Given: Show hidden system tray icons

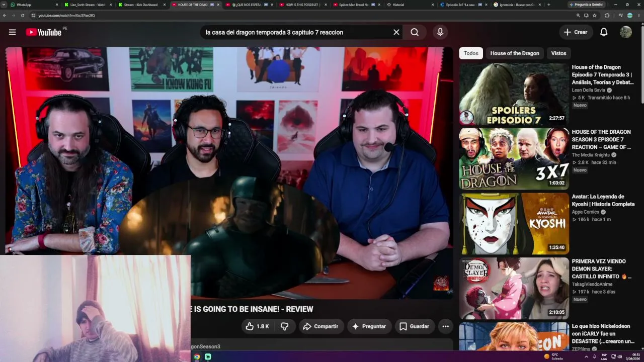Looking at the screenshot, I should click(586, 356).
